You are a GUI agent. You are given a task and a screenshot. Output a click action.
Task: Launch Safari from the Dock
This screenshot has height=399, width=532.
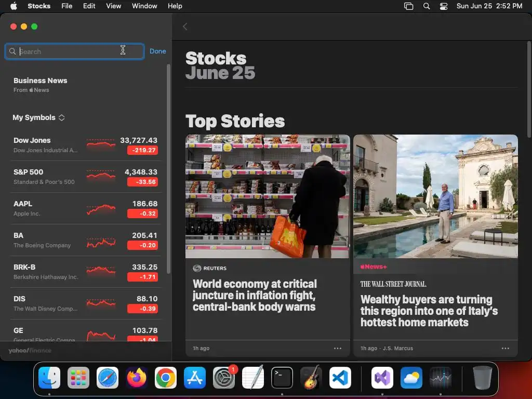tap(108, 378)
